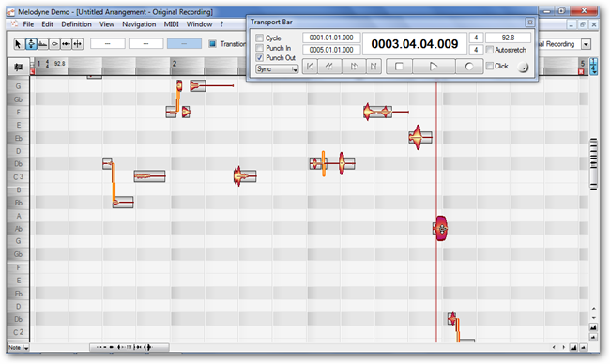The image size is (610, 364).
Task: Click the time signature numerator field
Action: pos(476,38)
